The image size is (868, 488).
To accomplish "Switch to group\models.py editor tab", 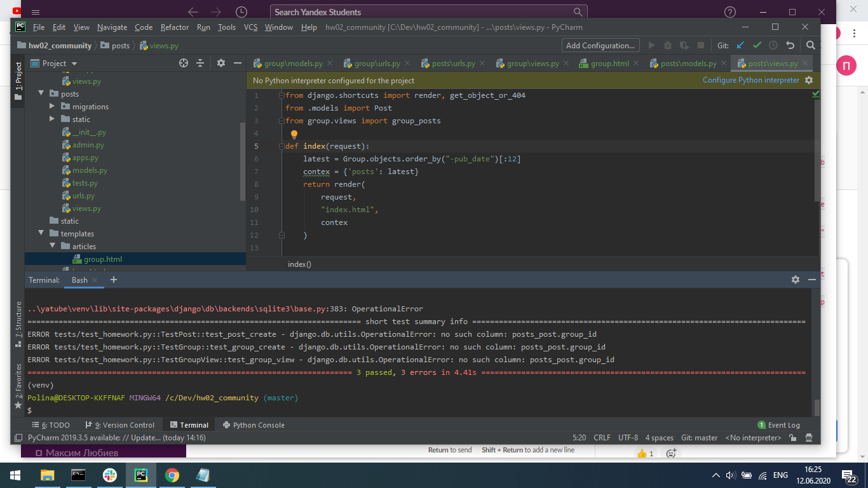I will pos(294,64).
